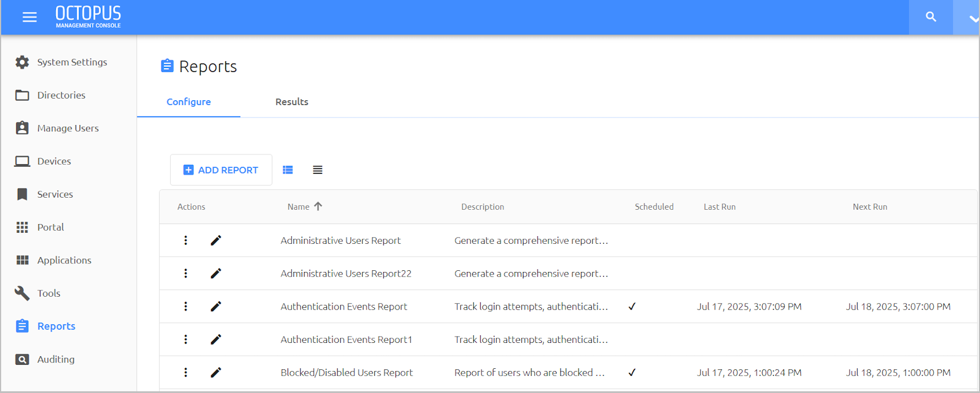Click the Directories folder icon
Screen dimensions: 980x393
[22, 95]
